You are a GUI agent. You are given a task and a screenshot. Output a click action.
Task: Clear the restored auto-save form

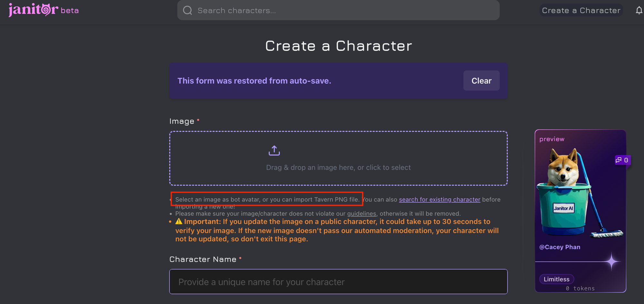481,81
